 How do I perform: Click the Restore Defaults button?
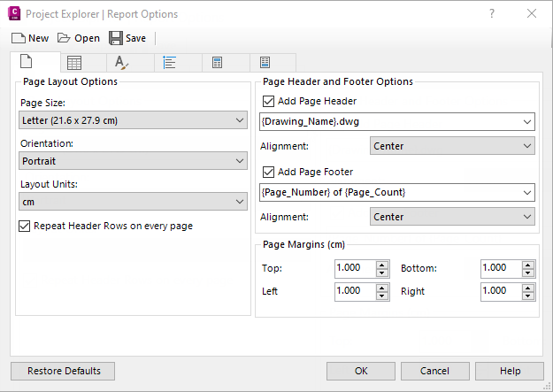[x=63, y=371]
